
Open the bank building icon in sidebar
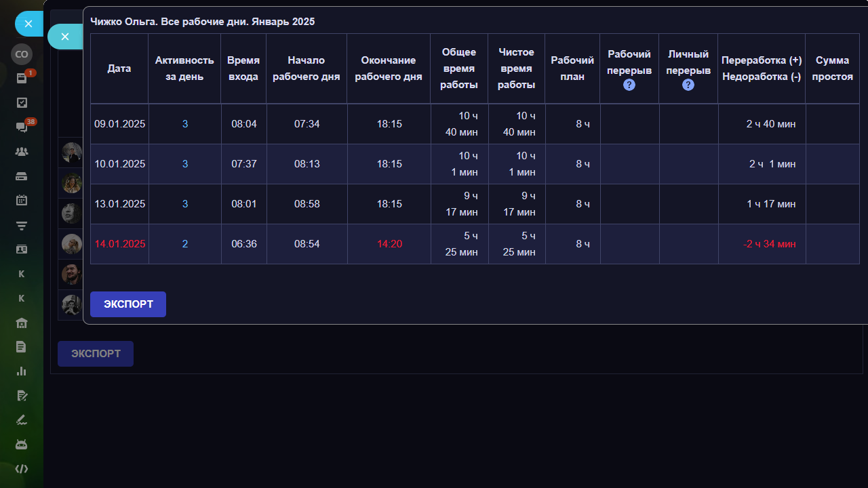[x=22, y=323]
